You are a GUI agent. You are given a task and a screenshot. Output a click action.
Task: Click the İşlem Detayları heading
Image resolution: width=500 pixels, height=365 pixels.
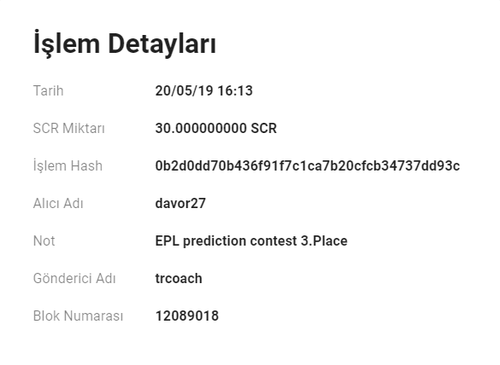[x=125, y=44]
